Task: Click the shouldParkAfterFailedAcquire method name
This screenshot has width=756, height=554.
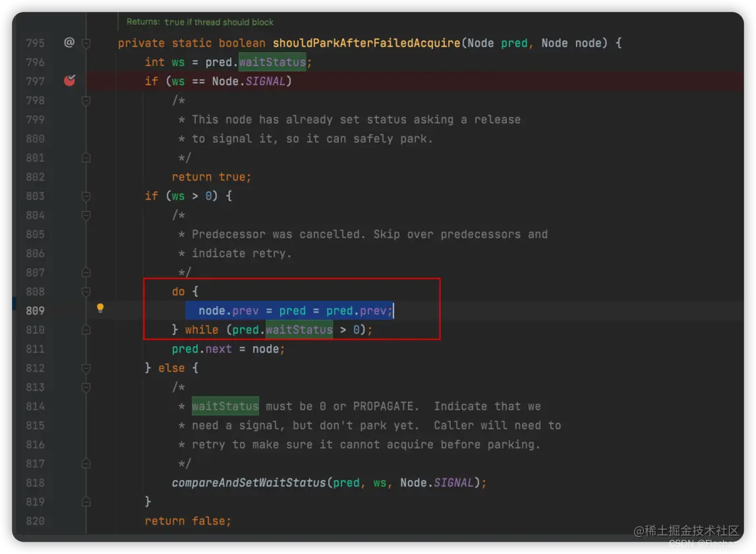Action: 366,43
